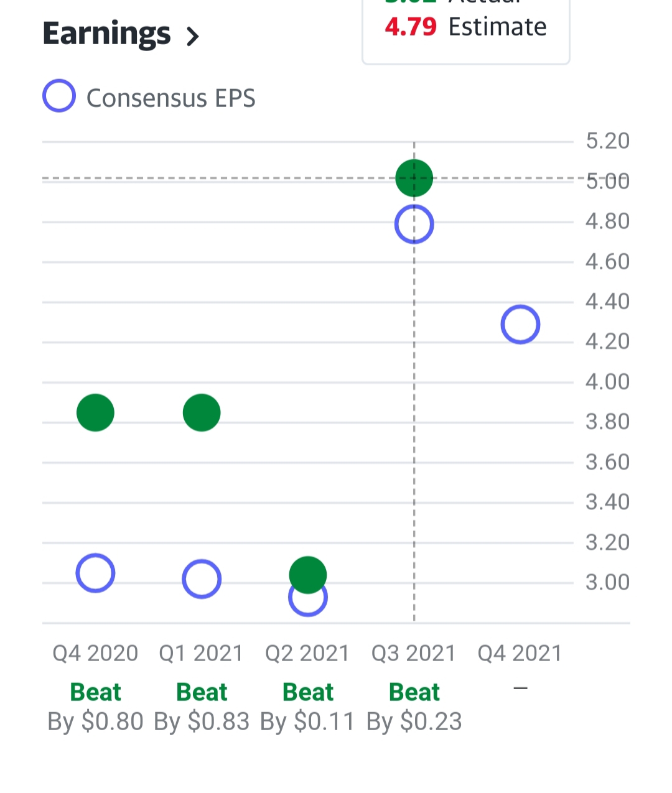The height and width of the screenshot is (793, 672).
Task: Select Q1 2021 consensus estimate circle
Action: point(202,579)
